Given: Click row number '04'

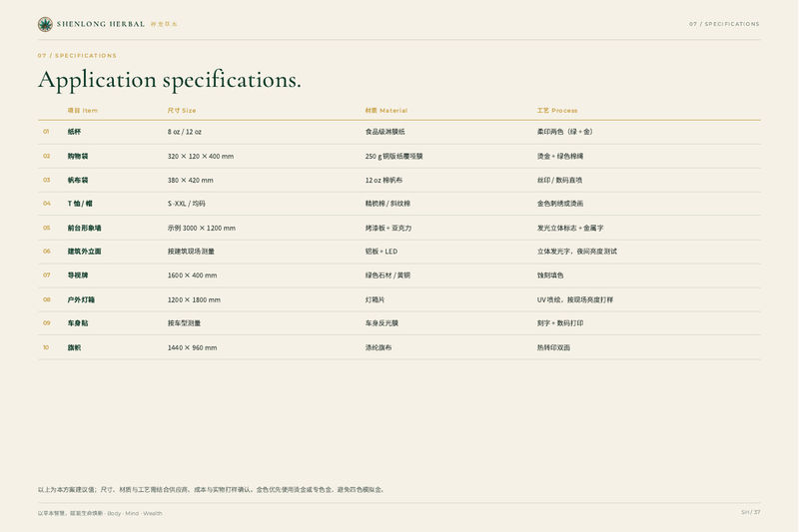Looking at the screenshot, I should tap(46, 204).
